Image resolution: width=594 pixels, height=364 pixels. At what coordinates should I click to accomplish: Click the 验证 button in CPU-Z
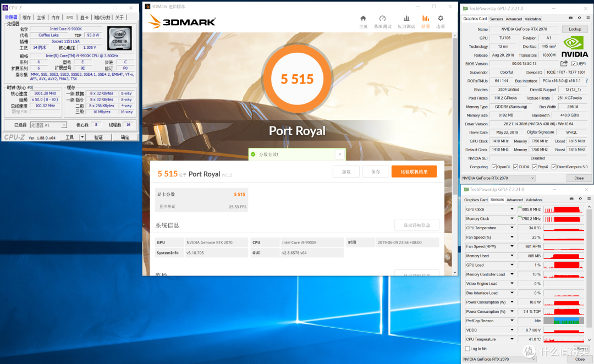pyautogui.click(x=98, y=137)
